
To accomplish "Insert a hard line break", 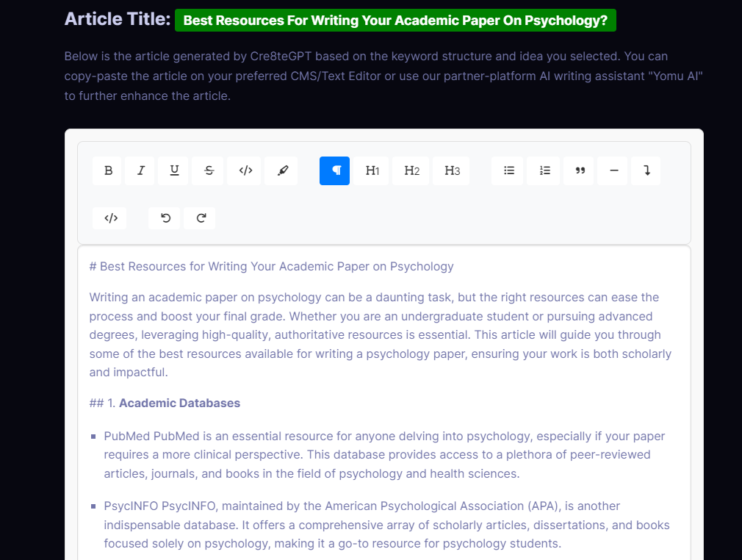I will point(645,170).
